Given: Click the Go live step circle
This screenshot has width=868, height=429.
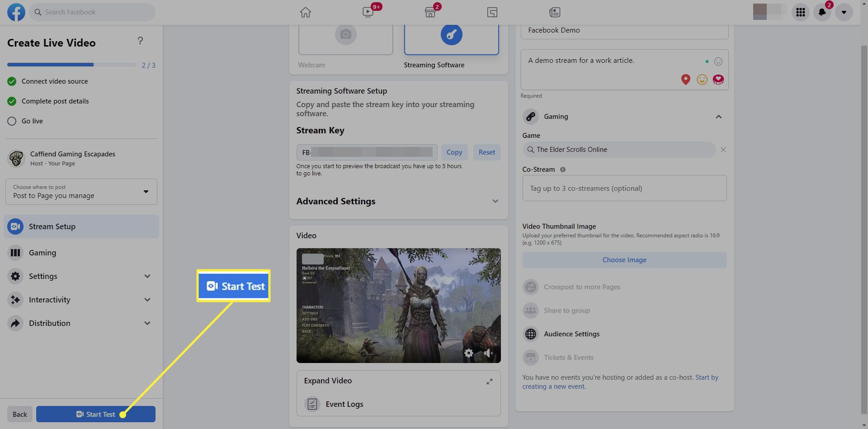Looking at the screenshot, I should pos(12,121).
